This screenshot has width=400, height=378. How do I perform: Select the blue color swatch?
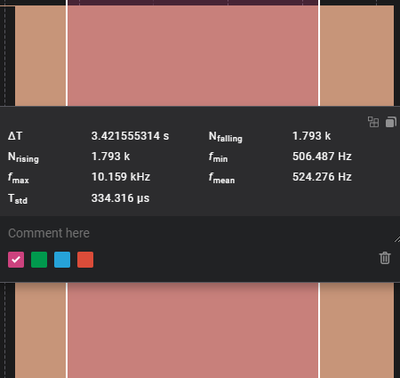pos(62,260)
